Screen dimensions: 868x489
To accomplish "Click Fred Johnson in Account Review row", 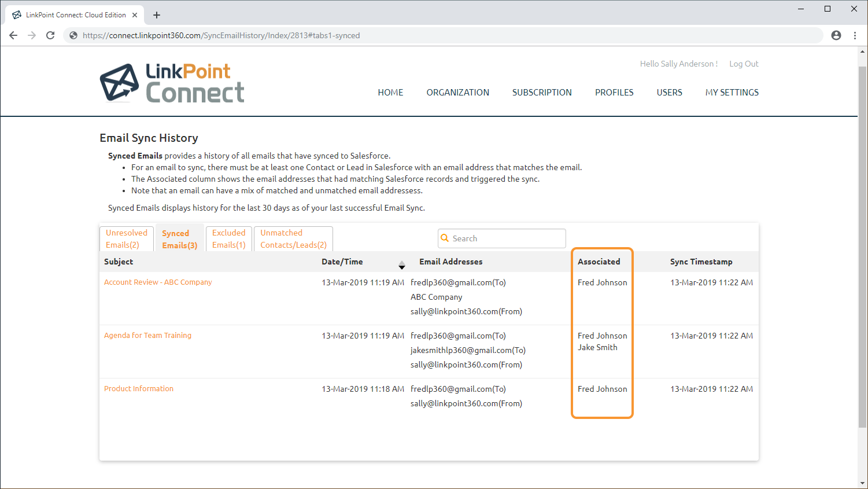I will (602, 282).
